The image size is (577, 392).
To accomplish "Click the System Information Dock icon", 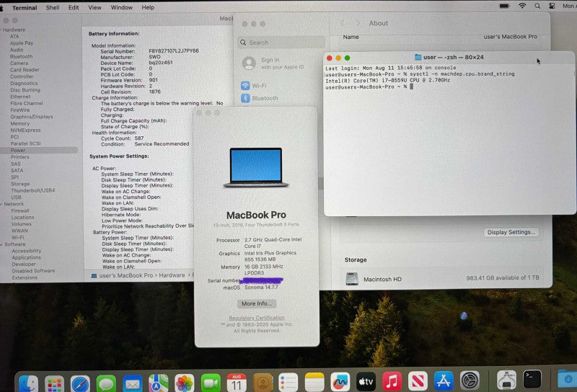I will tap(506, 380).
